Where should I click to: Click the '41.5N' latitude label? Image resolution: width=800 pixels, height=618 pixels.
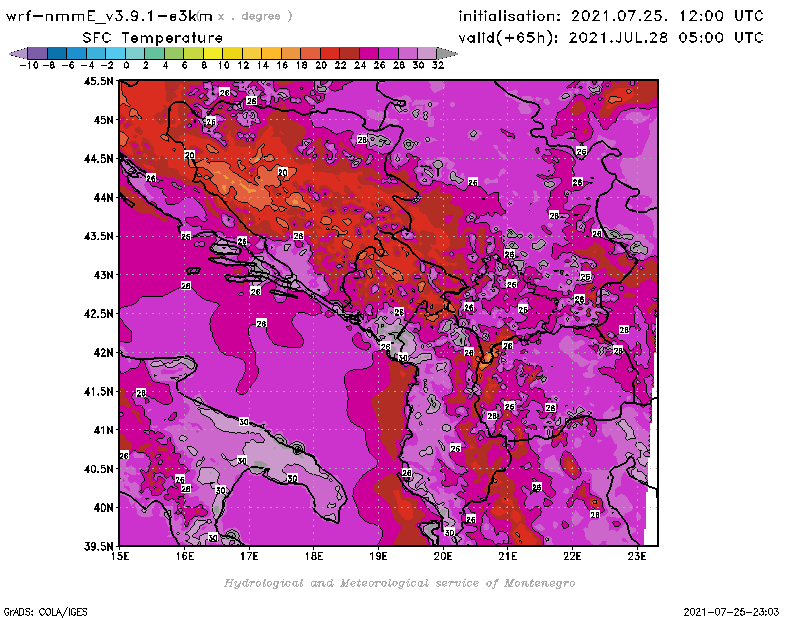click(98, 391)
